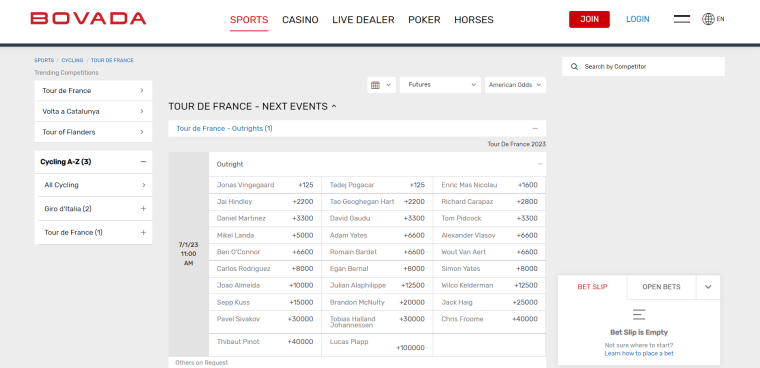The image size is (760, 368).
Task: Select Lucas Plapp +100000 odds
Action: pos(377,345)
